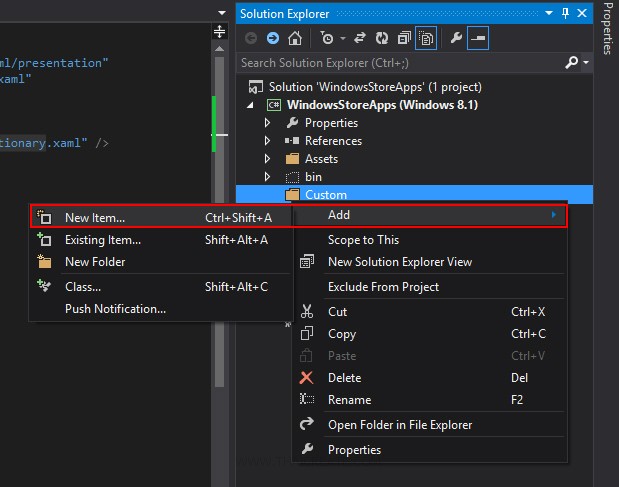Click the New Solution Explorer View icon
The image size is (619, 487).
pos(307,261)
